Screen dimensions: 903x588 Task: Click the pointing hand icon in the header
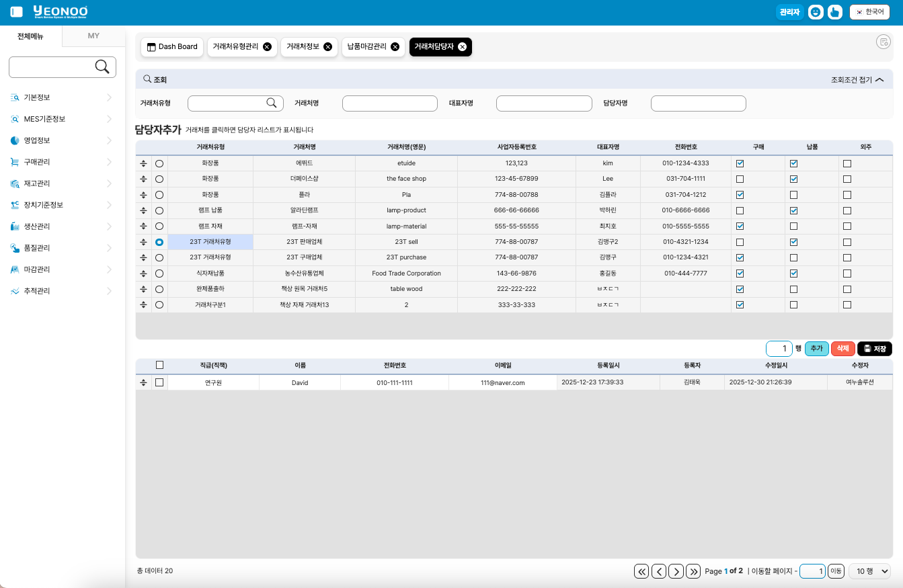[834, 12]
